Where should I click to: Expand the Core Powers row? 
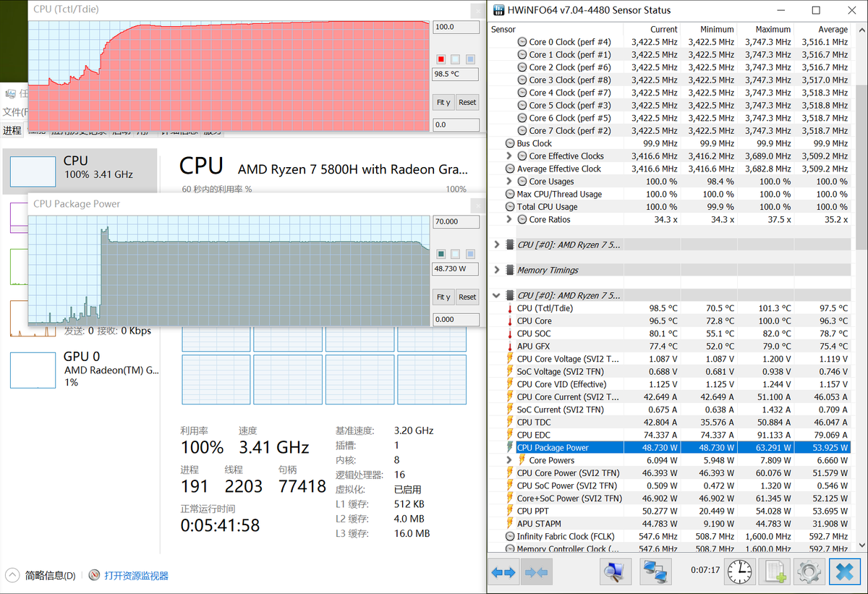pos(509,460)
